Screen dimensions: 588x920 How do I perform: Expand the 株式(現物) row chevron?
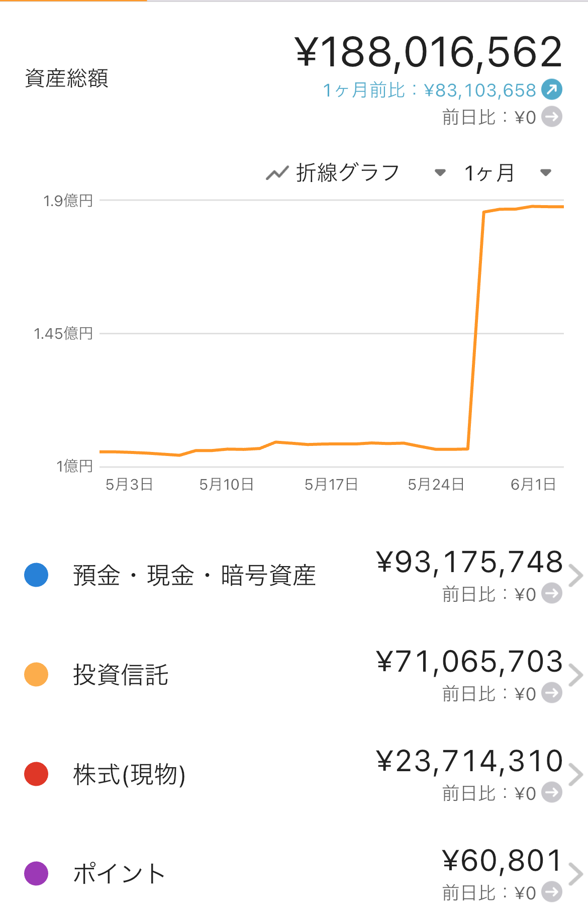tap(576, 775)
